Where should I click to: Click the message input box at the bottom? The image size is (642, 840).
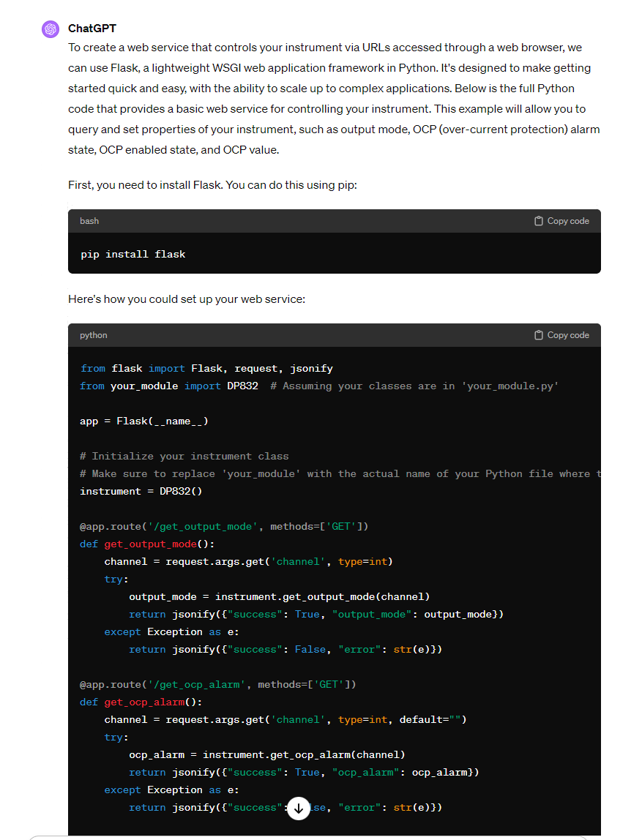307,836
